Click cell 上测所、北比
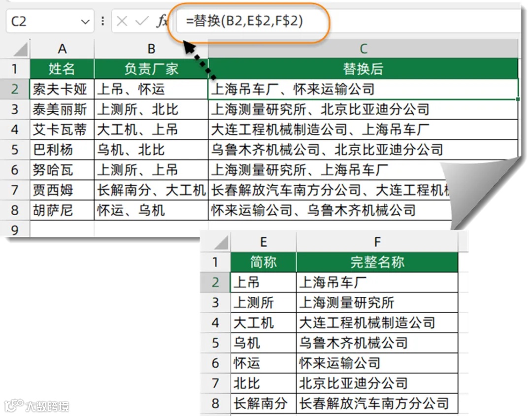Image resolution: width=532 pixels, height=416 pixels. 151,109
